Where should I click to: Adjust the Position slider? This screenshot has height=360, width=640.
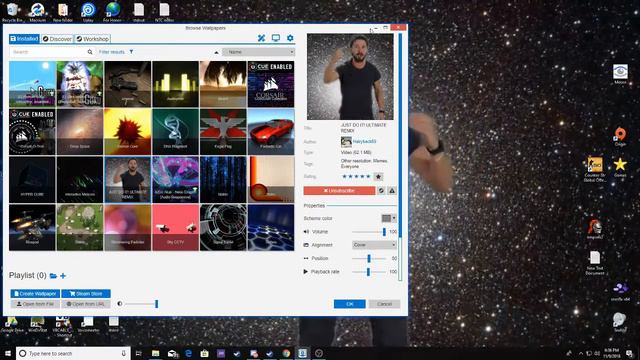[x=369, y=258]
